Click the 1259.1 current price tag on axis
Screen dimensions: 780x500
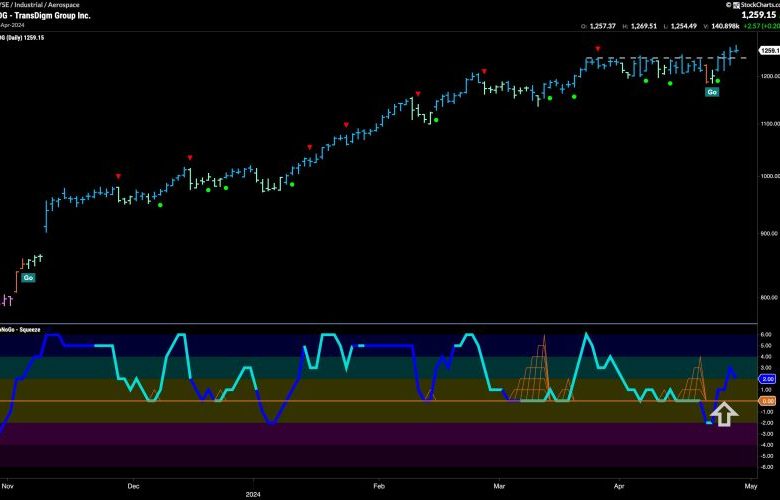(769, 50)
